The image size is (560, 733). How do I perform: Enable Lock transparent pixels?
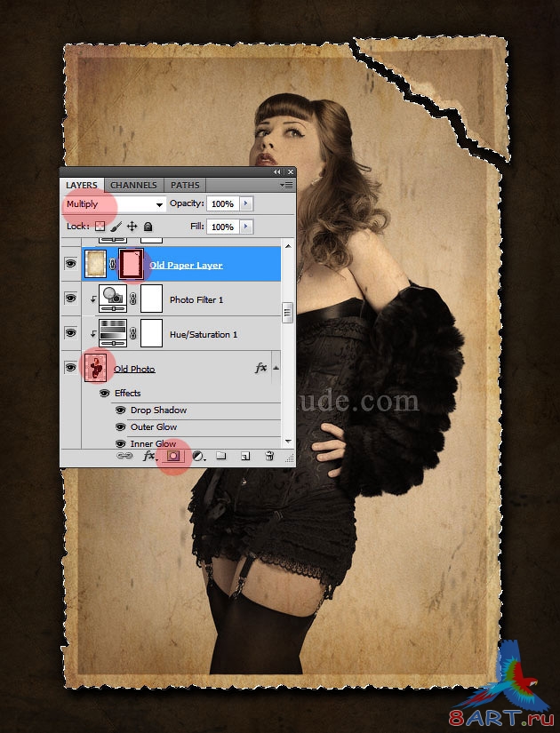click(100, 227)
